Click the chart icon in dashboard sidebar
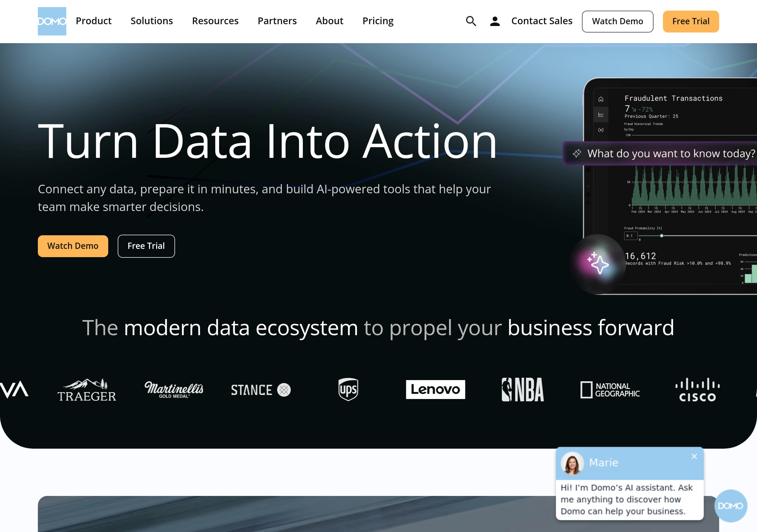This screenshot has height=532, width=757. (x=601, y=115)
